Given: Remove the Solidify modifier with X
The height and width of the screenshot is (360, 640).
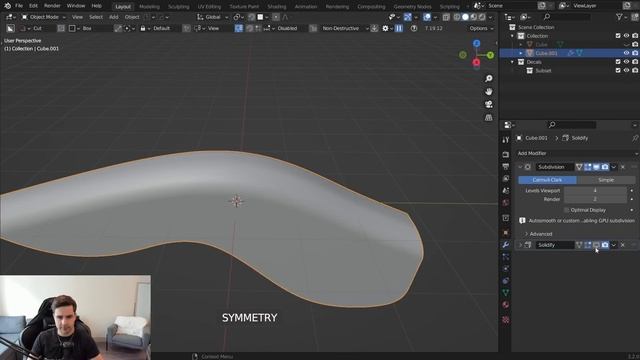Looking at the screenshot, I should [622, 245].
